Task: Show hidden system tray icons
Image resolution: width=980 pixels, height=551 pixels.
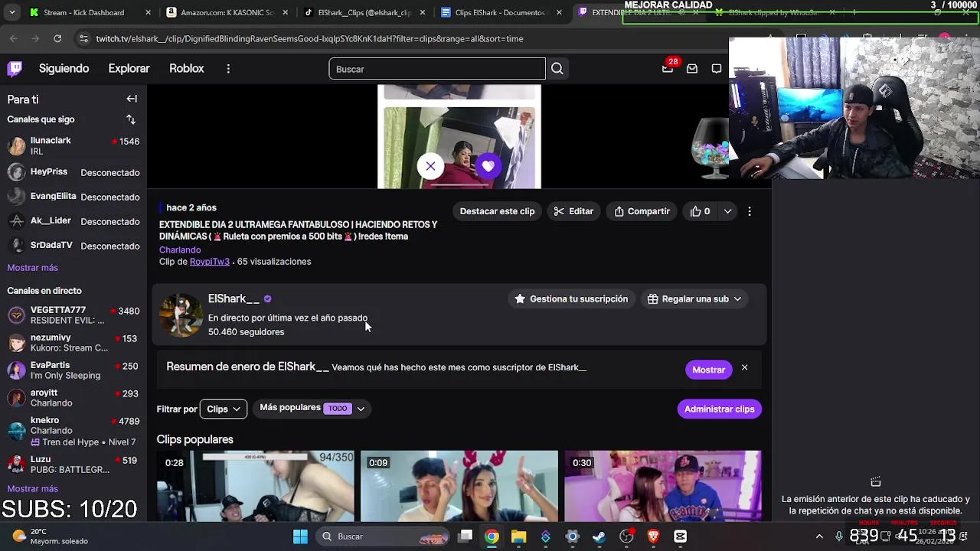Action: click(x=819, y=536)
